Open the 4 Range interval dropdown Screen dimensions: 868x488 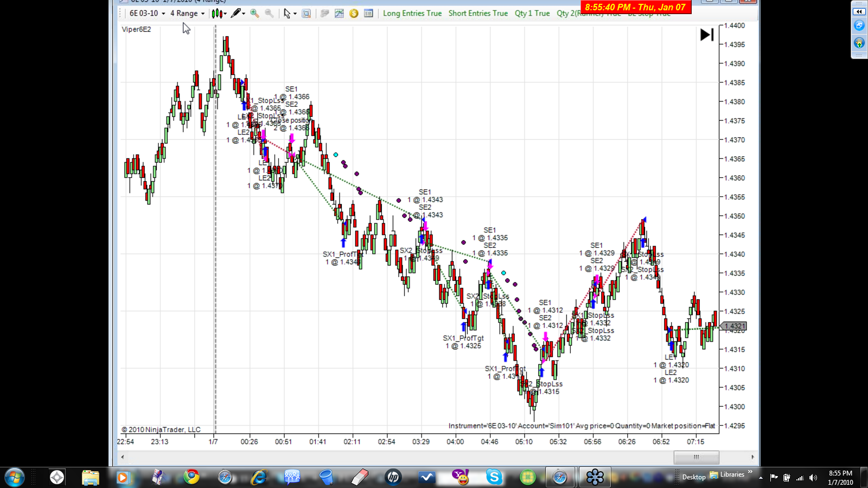tap(187, 14)
